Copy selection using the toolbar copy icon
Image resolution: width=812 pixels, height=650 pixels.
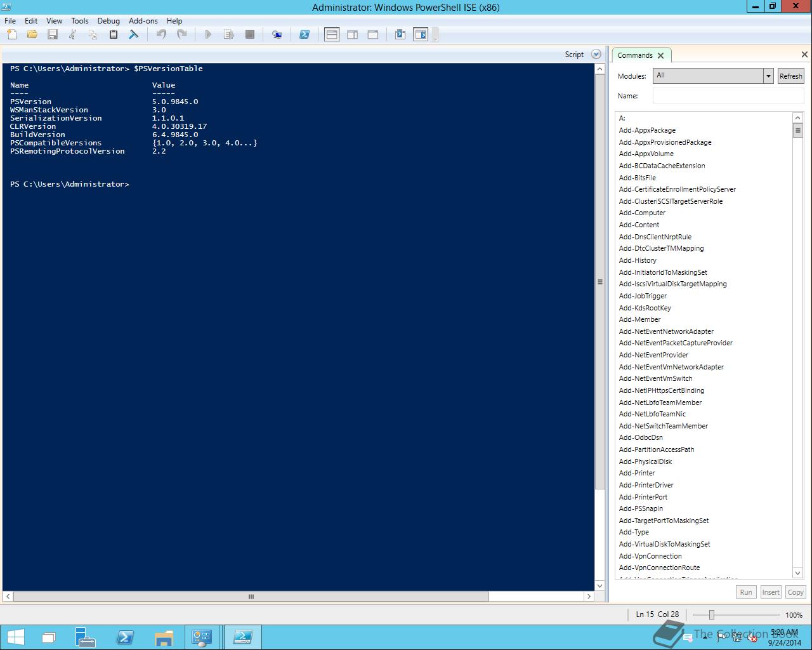click(x=93, y=34)
